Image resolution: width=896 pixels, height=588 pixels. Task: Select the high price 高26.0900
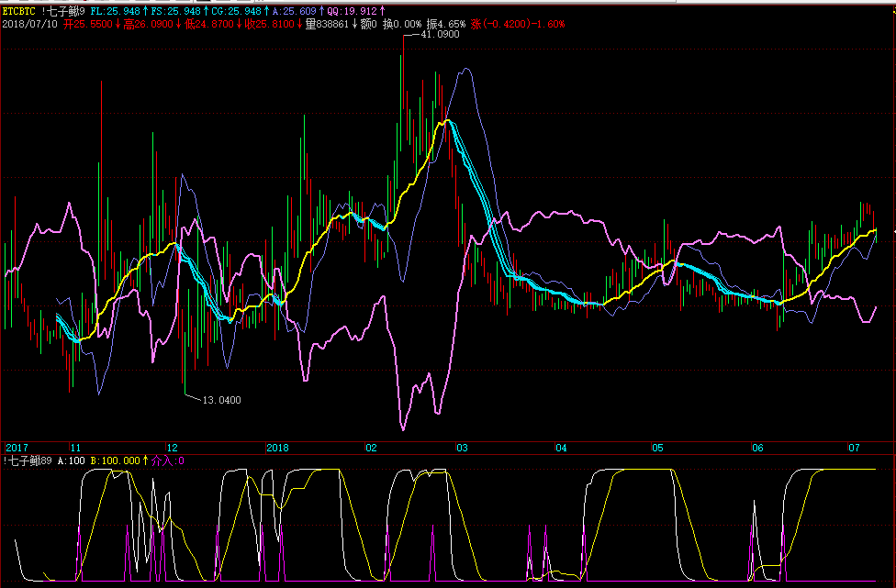coord(149,24)
